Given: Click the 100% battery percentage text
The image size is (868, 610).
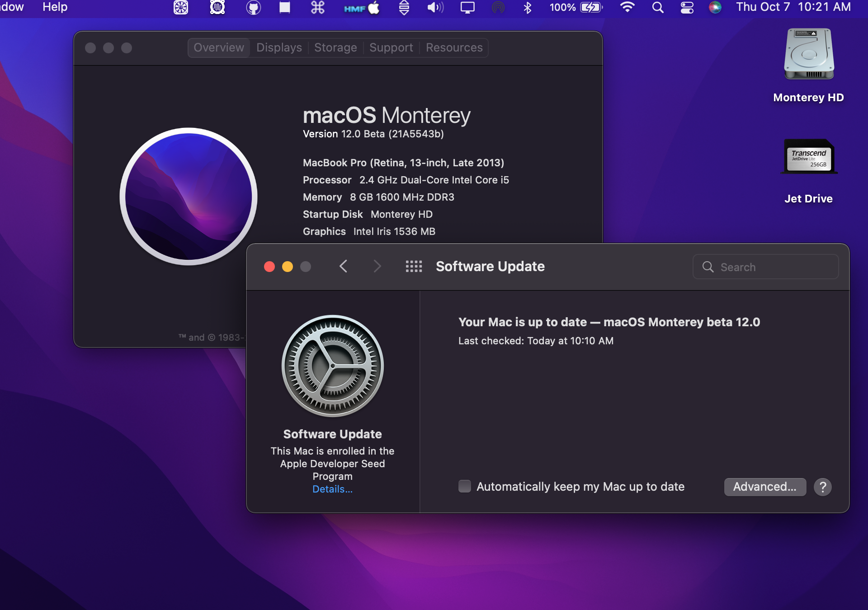Looking at the screenshot, I should [562, 7].
